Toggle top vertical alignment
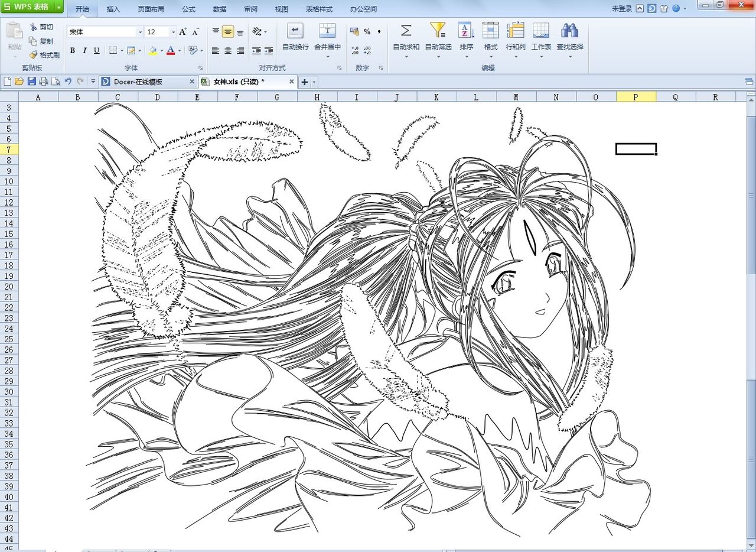 click(216, 32)
